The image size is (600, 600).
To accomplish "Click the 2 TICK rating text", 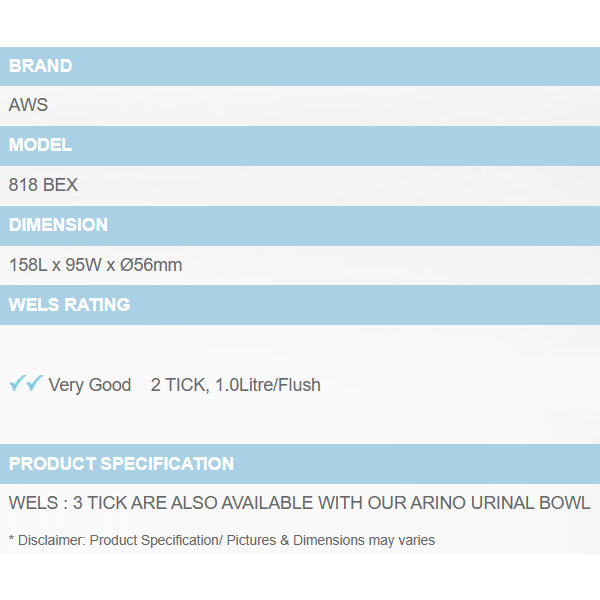I will point(178,385).
